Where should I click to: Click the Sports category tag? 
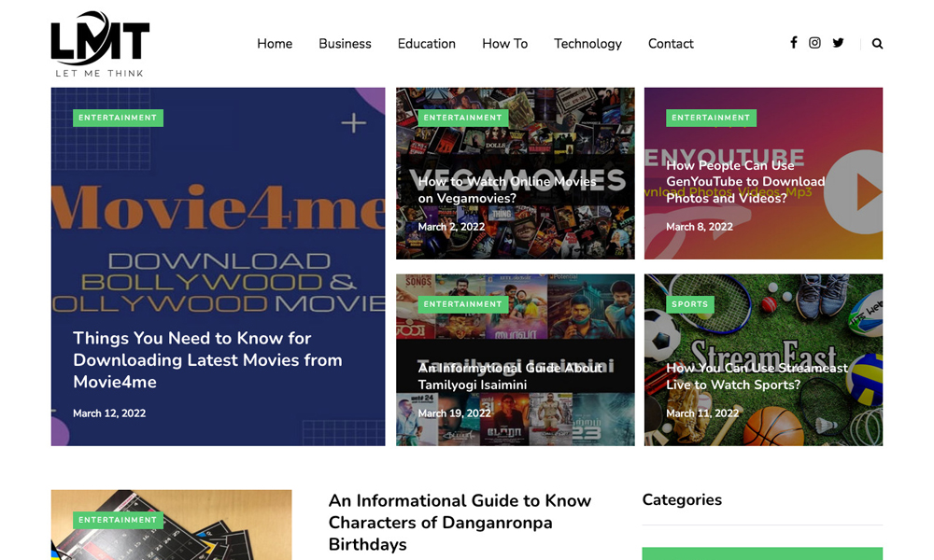(x=689, y=304)
